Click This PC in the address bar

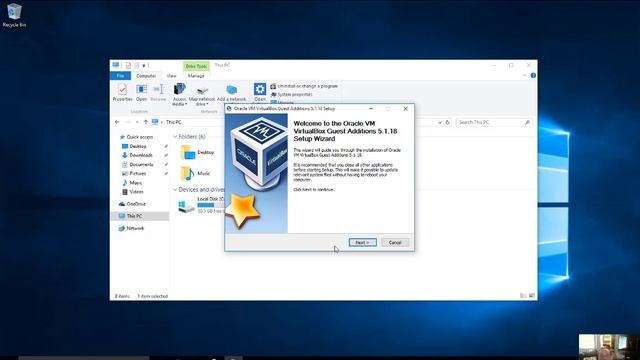coord(173,122)
